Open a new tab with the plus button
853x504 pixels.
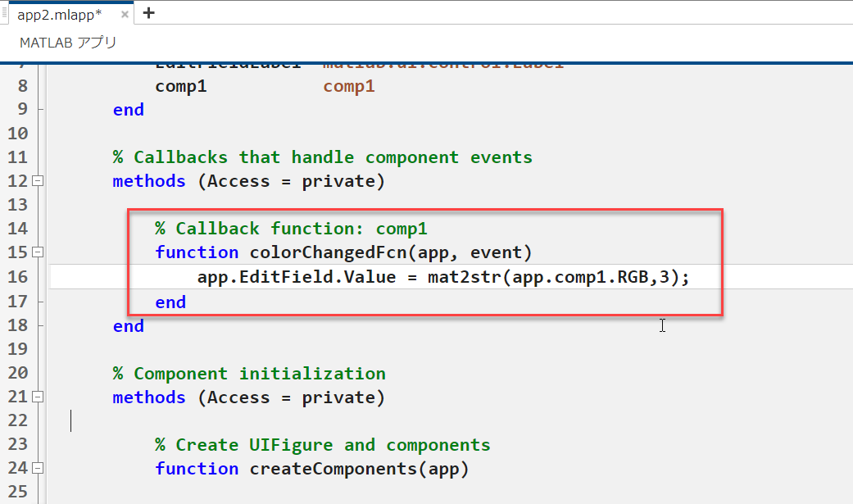coord(148,13)
